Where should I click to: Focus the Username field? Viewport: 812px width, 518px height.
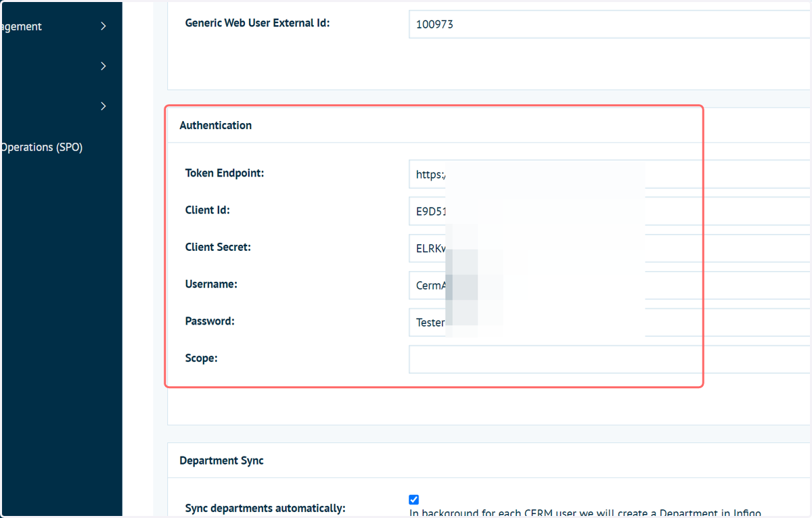(610, 285)
